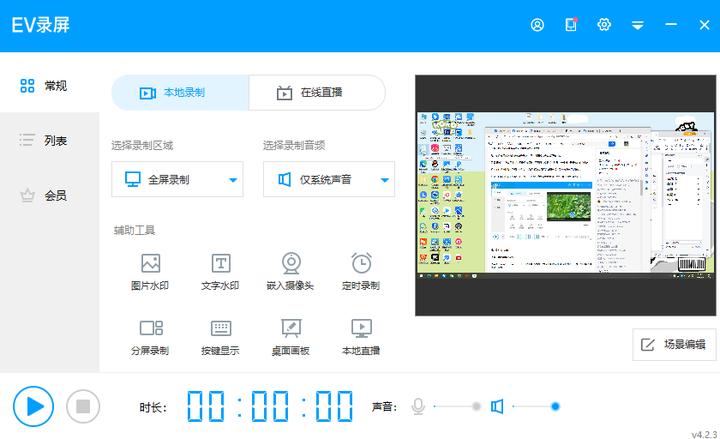720x439 pixels.
Task: Open settings gear in title bar
Action: point(604,24)
